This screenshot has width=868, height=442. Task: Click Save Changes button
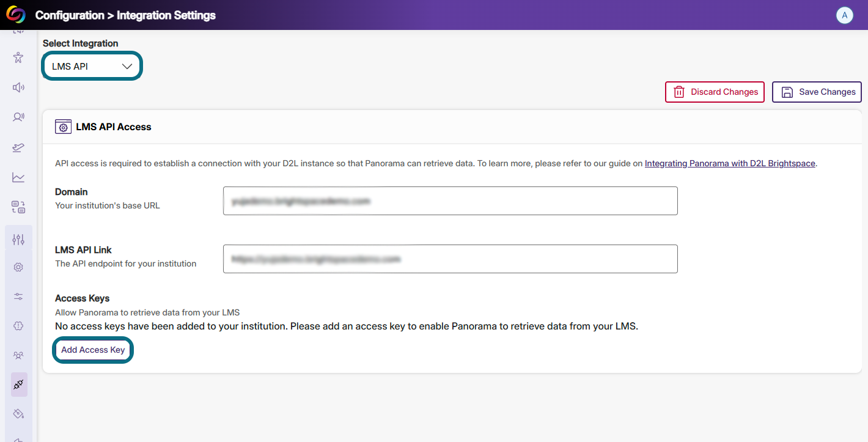[x=817, y=92]
